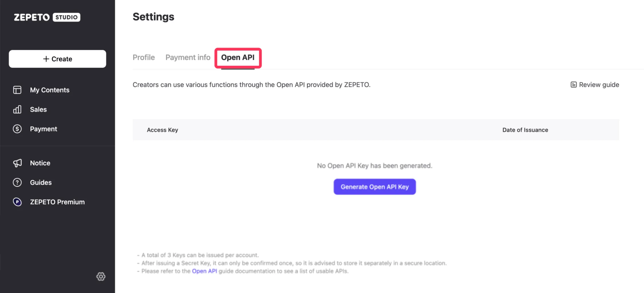This screenshot has height=293, width=644.
Task: Open the Review guide link
Action: pyautogui.click(x=595, y=85)
